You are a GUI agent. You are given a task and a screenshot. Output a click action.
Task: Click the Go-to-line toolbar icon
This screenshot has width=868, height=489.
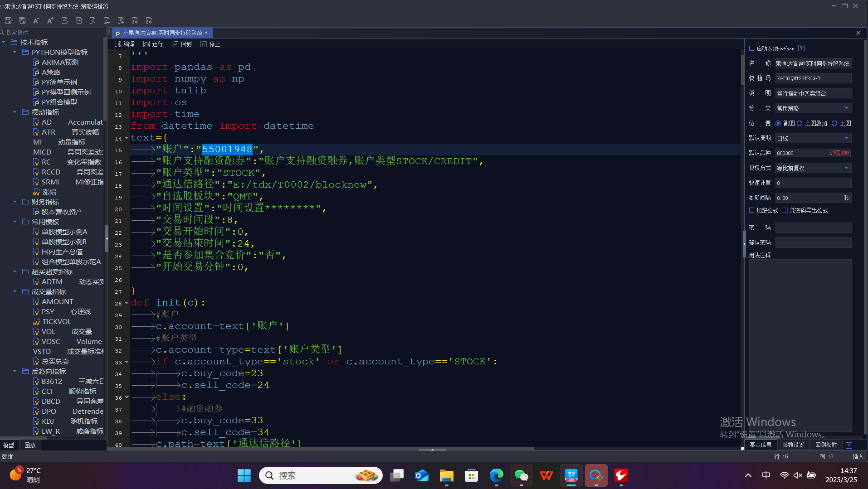point(121,20)
